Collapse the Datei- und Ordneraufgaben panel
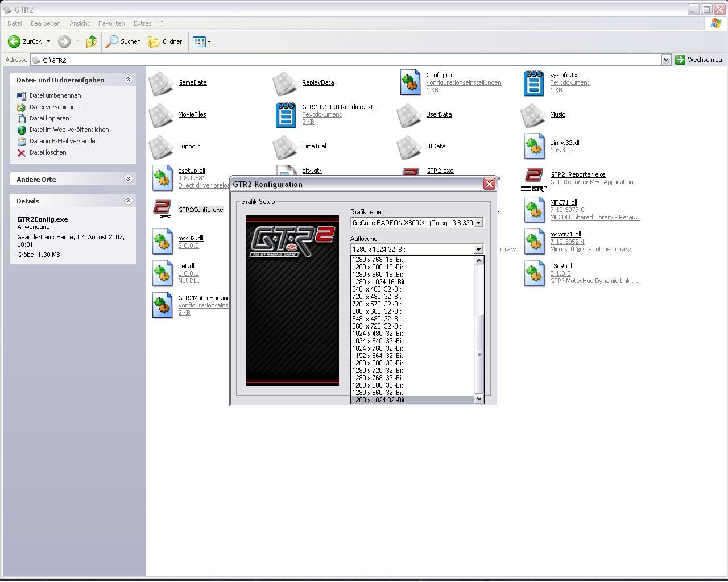728x582 pixels. tap(128, 80)
